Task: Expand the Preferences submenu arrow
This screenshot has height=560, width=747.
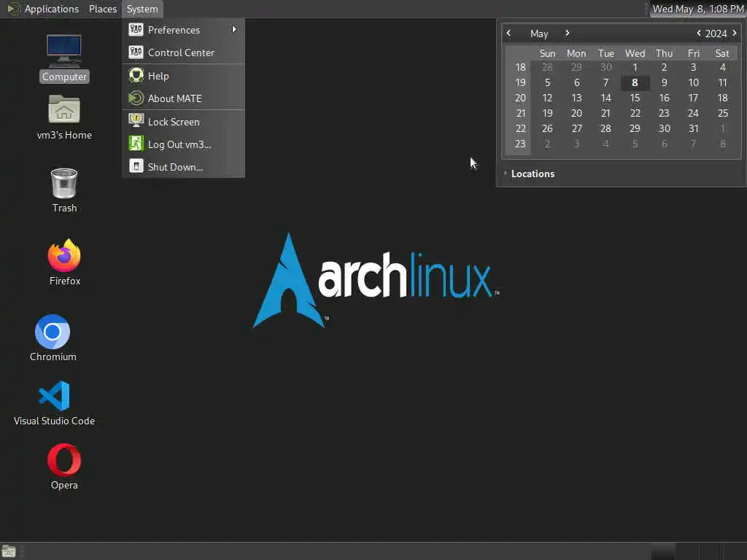Action: (x=234, y=29)
